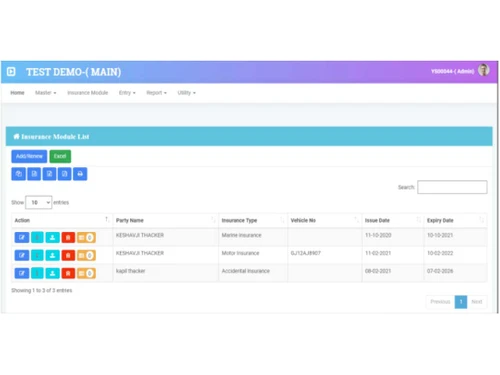Viewport: 500px width, 375px height.
Task: Export the list with the PDF file icon
Action: [65, 174]
